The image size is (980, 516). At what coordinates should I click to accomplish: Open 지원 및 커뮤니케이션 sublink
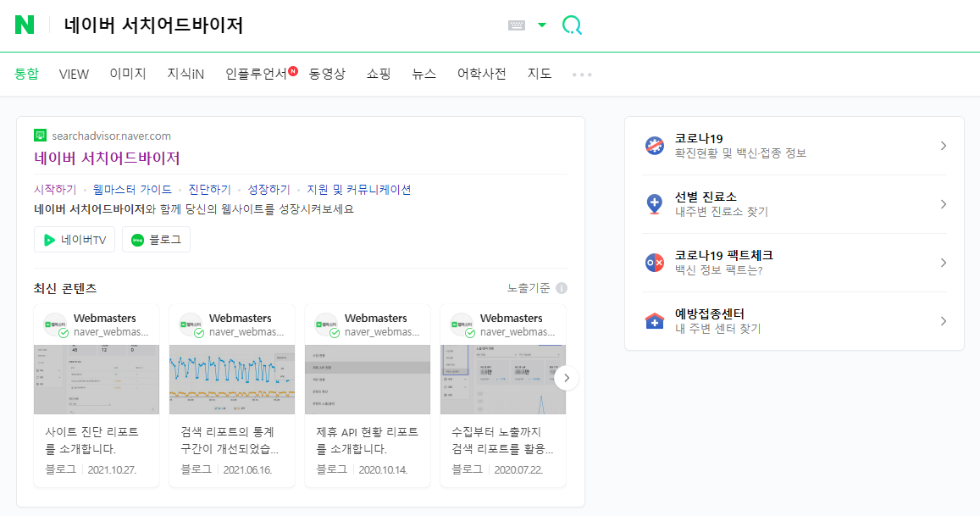point(359,190)
